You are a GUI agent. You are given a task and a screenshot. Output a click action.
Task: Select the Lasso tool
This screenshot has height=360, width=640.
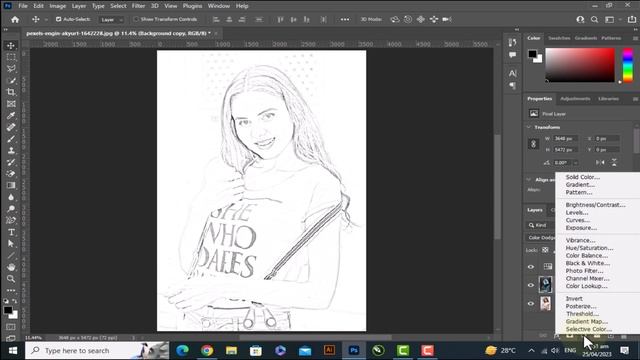click(11, 69)
